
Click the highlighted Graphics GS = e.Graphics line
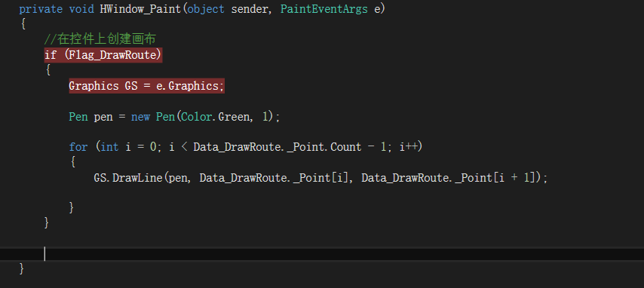[x=146, y=86]
